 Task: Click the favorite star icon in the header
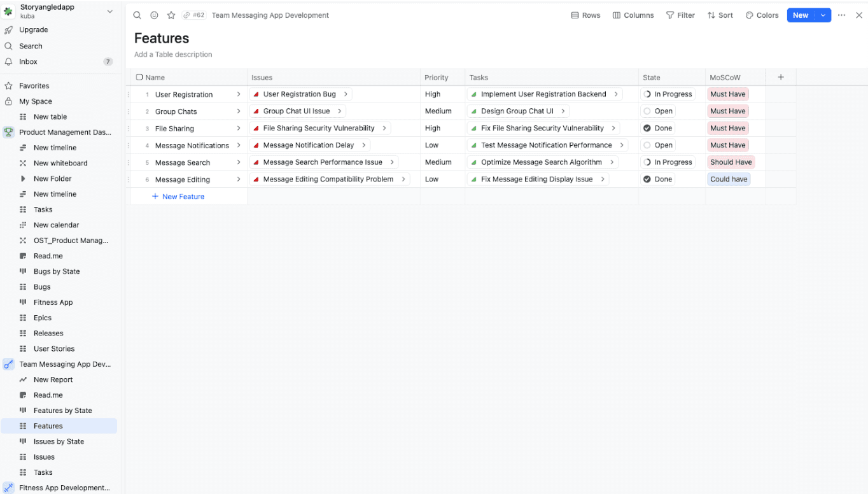(171, 15)
